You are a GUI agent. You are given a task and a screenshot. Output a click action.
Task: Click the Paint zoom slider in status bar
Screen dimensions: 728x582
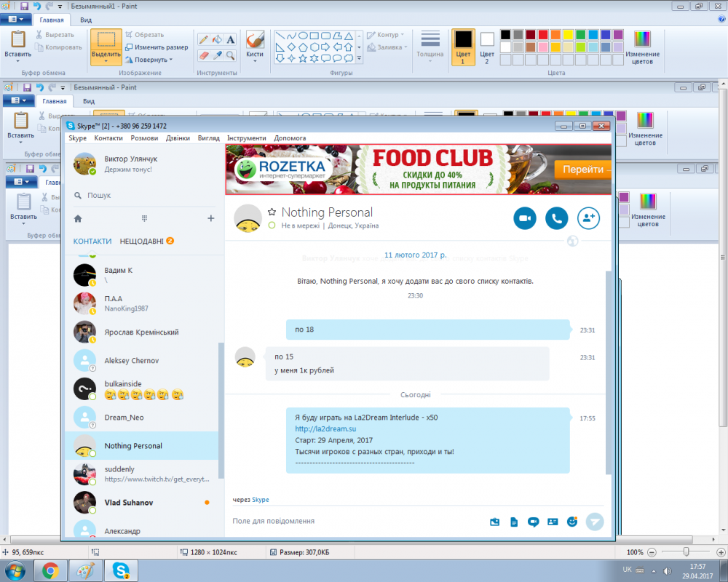[686, 552]
